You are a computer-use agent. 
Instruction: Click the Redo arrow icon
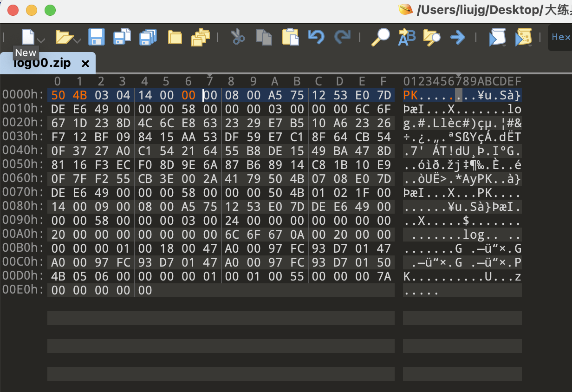coord(342,37)
